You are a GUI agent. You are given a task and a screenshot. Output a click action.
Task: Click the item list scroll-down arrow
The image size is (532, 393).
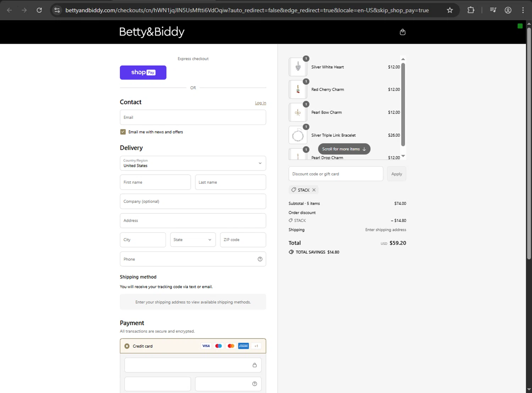[x=403, y=156]
